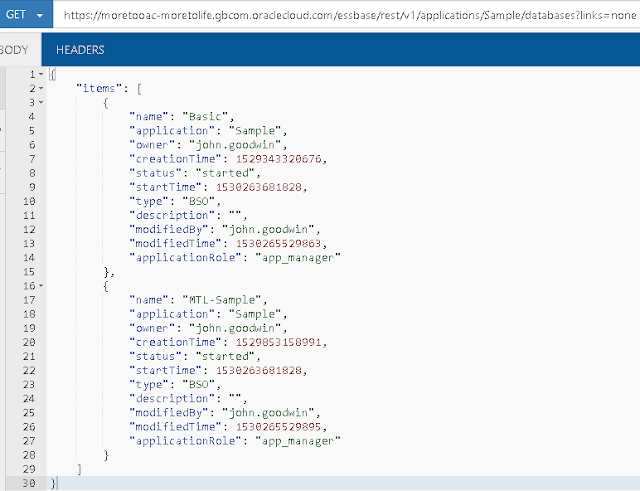Click "BSO" type value on line 10
Image resolution: width=640 pixels, height=491 pixels.
point(198,201)
